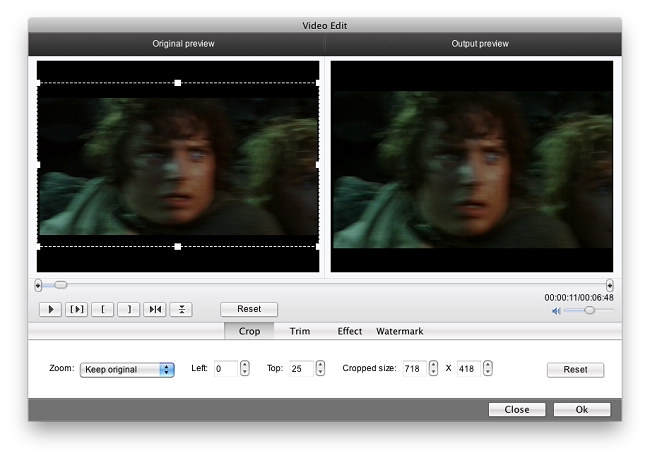Click the volume slider knob

click(589, 310)
